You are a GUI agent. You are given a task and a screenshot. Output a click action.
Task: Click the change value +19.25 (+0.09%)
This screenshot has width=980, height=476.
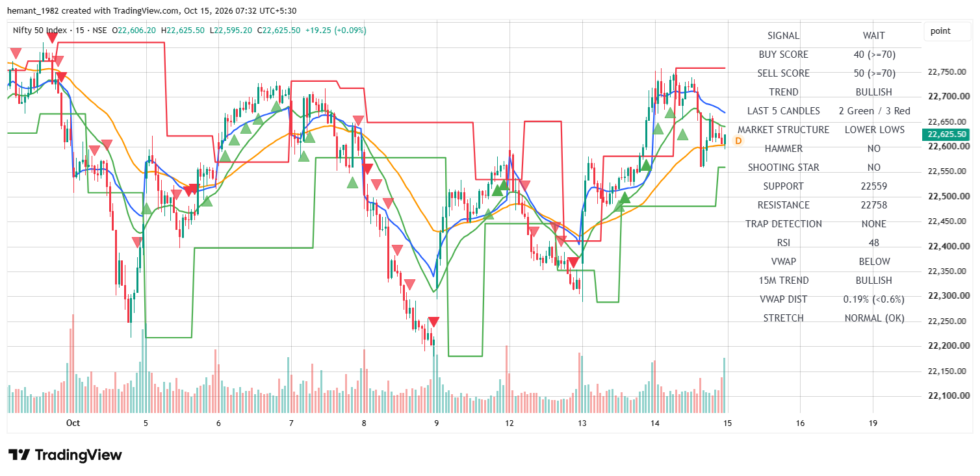pyautogui.click(x=335, y=30)
